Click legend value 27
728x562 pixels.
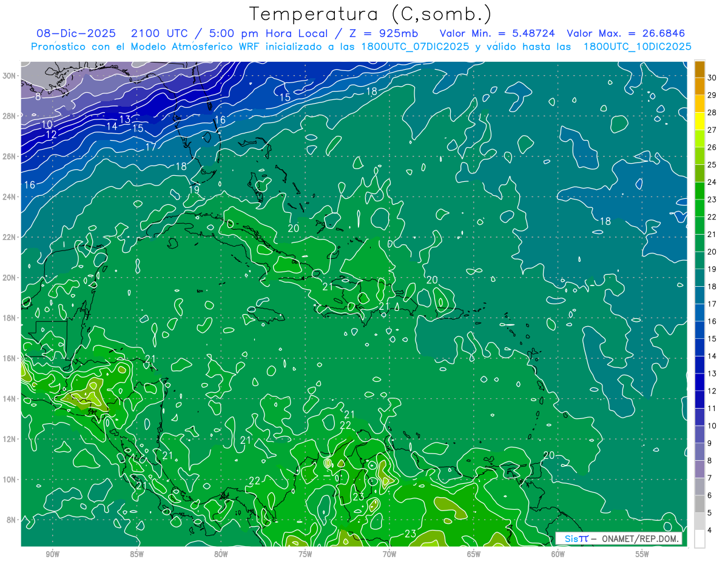click(x=712, y=130)
